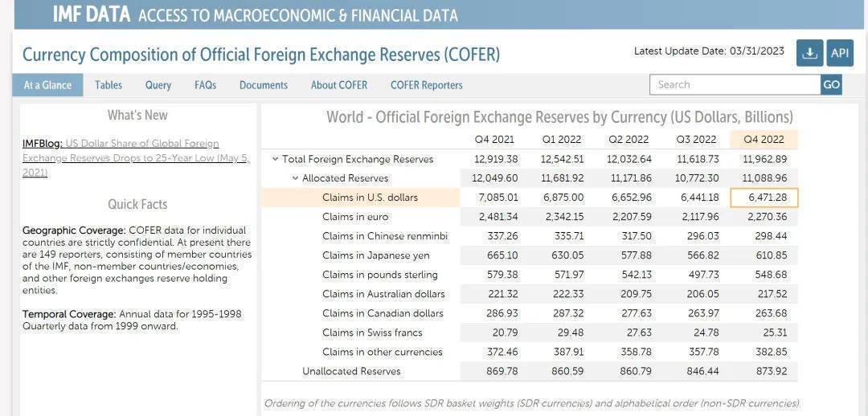Select the FAQs tab
This screenshot has width=868, height=416.
click(x=206, y=85)
